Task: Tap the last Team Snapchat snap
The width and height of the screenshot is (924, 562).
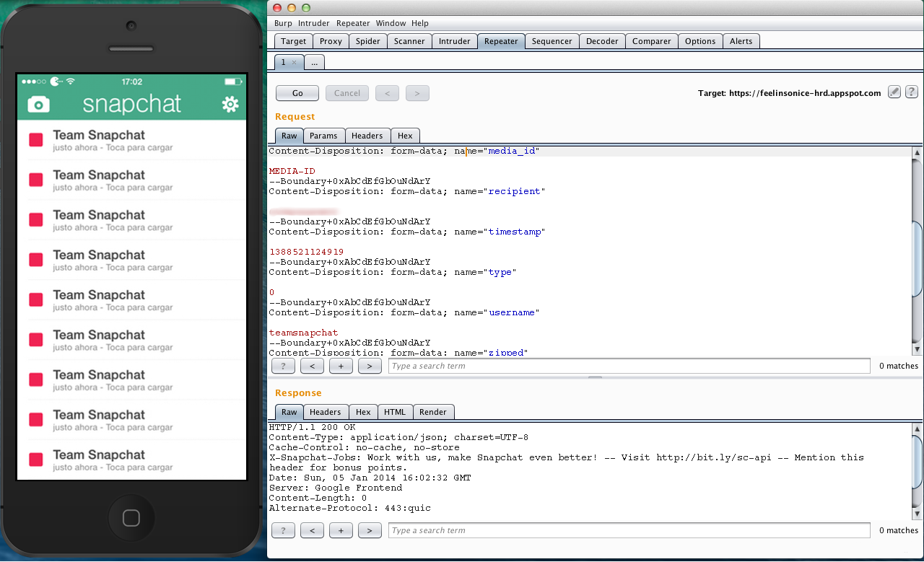Action: click(x=132, y=460)
